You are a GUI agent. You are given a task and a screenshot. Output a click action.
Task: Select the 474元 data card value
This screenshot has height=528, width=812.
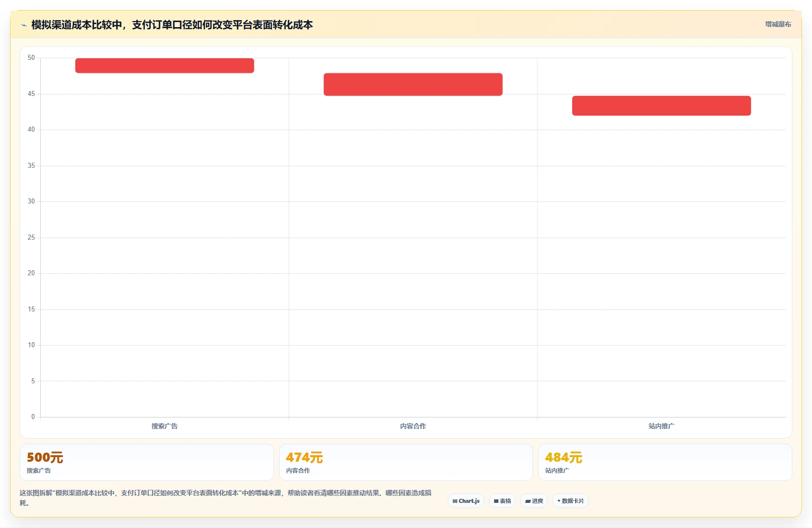pyautogui.click(x=304, y=458)
